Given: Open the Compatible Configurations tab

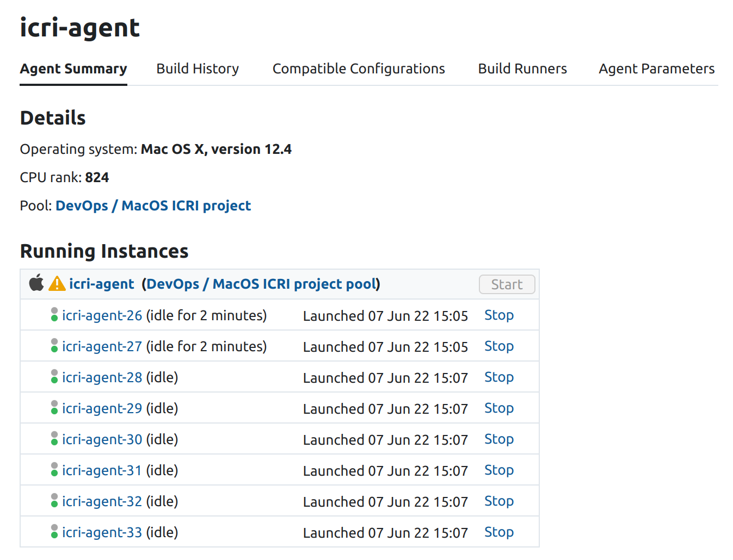Looking at the screenshot, I should 359,69.
